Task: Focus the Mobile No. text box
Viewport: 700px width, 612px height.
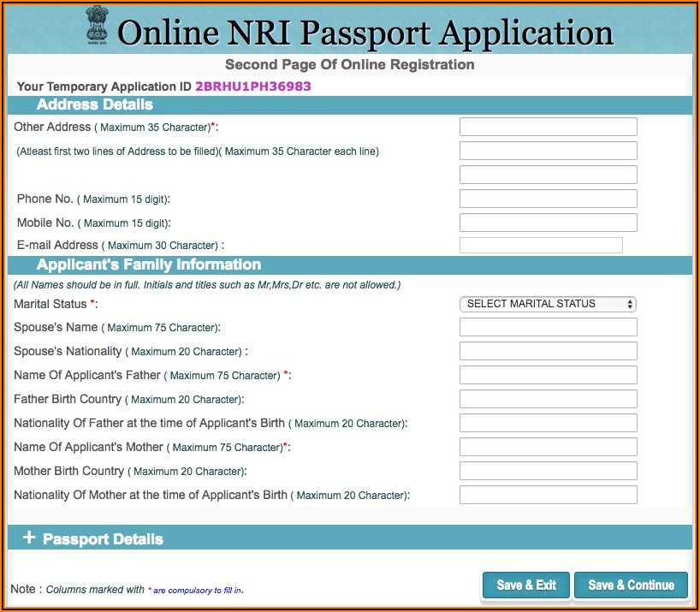Action: coord(548,223)
